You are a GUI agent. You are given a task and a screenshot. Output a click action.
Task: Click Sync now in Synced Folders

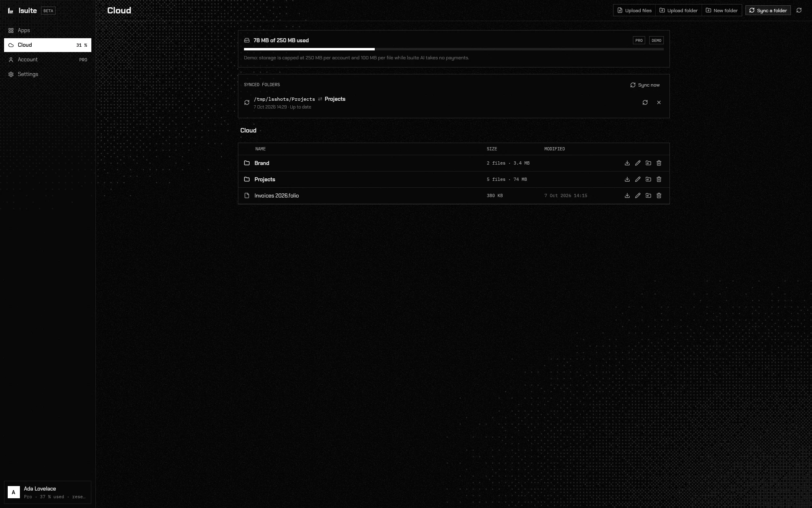645,85
